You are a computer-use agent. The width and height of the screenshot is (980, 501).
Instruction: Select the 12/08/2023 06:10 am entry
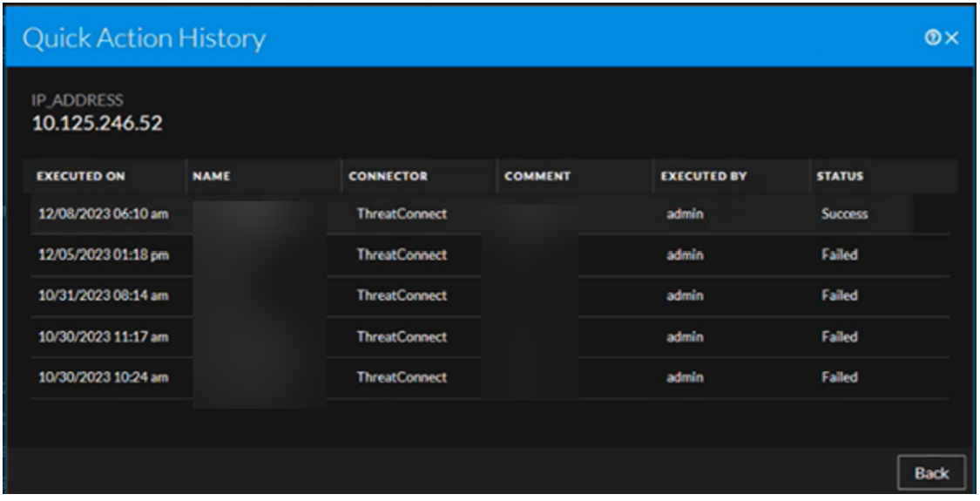tap(103, 214)
